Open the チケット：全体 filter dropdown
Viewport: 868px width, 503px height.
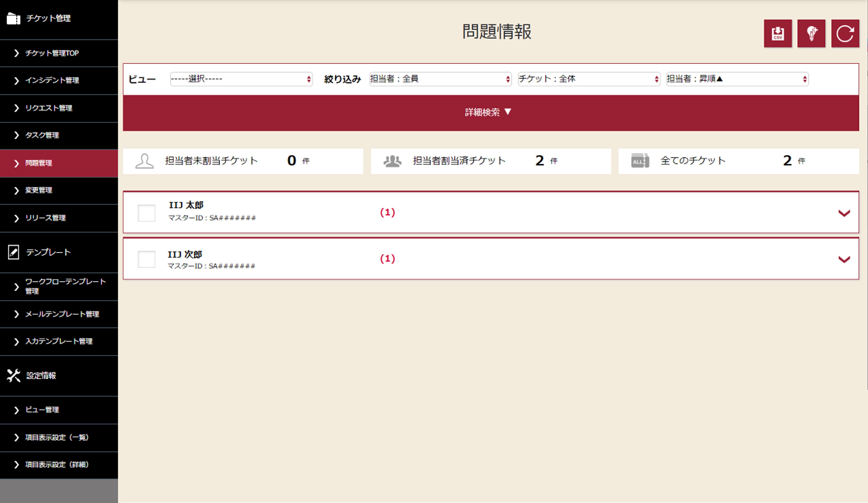(x=589, y=79)
